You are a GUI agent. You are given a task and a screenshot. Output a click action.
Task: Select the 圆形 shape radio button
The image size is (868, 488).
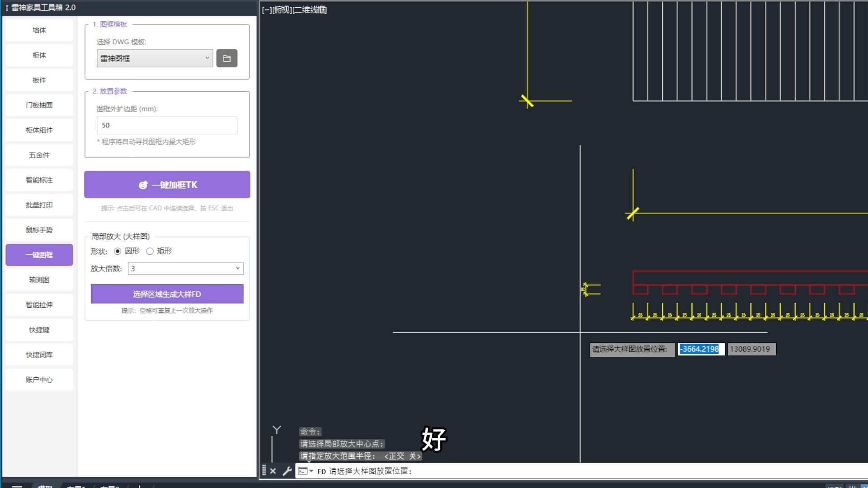tap(118, 251)
